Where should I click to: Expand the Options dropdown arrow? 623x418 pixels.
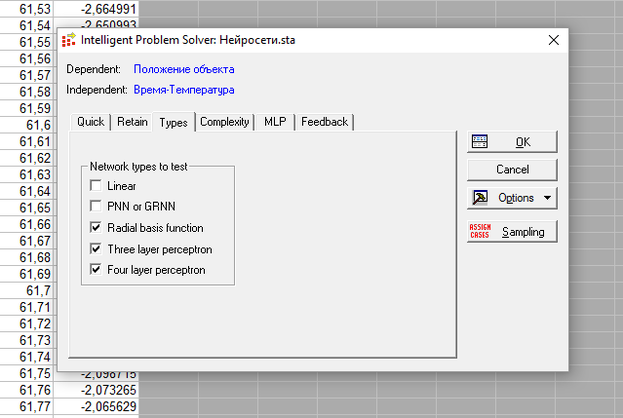coord(547,197)
